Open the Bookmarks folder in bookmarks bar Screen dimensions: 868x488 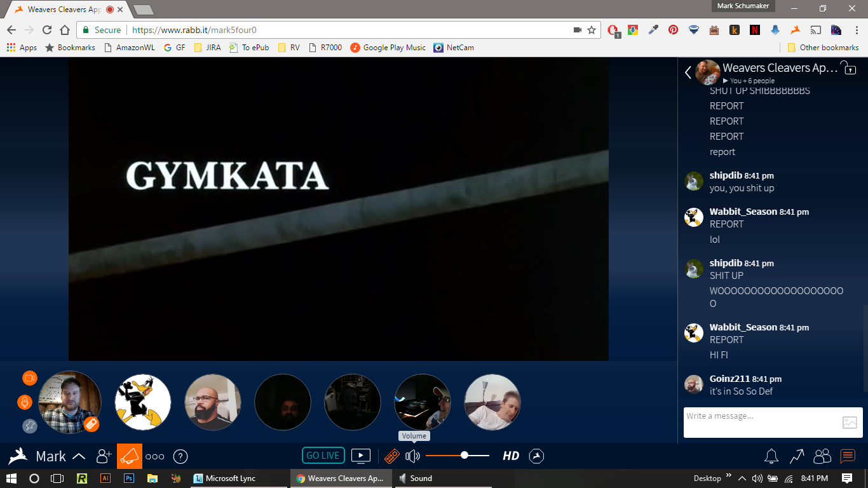[70, 48]
